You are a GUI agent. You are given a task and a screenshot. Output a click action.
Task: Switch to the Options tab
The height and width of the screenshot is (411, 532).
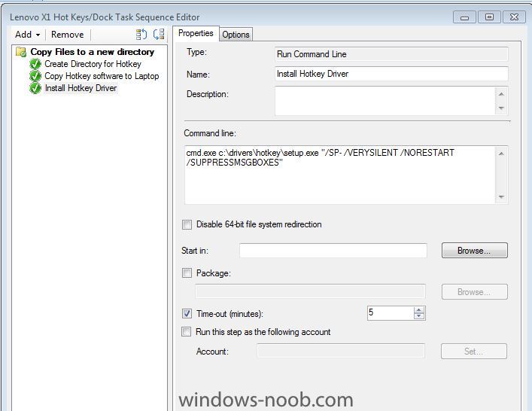click(236, 35)
